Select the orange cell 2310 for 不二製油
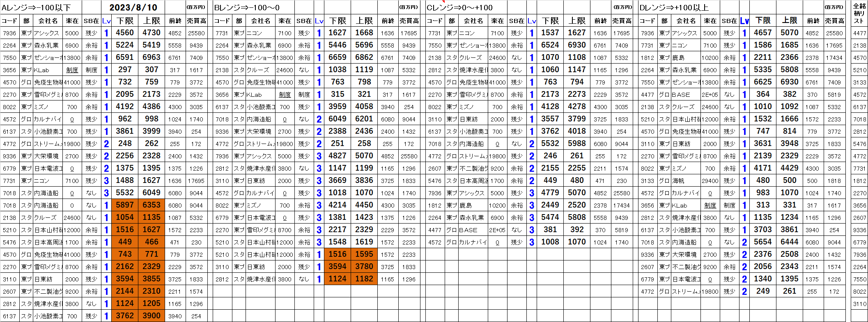This screenshot has width=868, height=322. tap(152, 291)
